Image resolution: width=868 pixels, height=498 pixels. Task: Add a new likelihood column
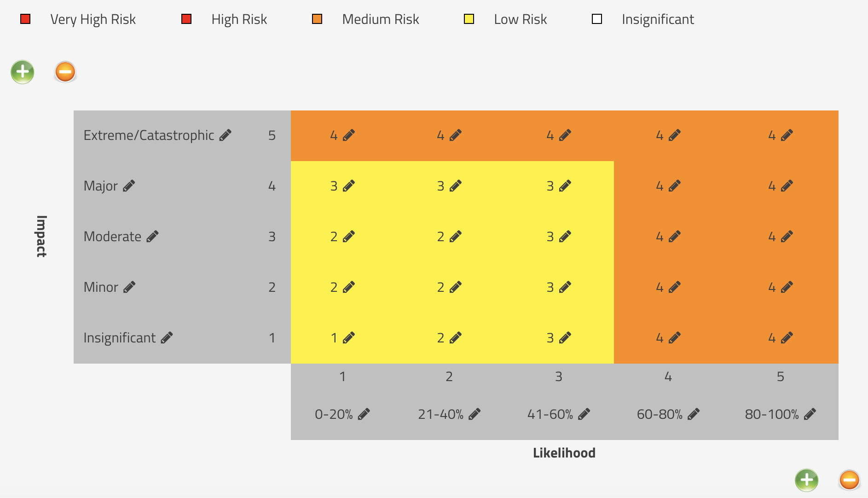(x=806, y=480)
